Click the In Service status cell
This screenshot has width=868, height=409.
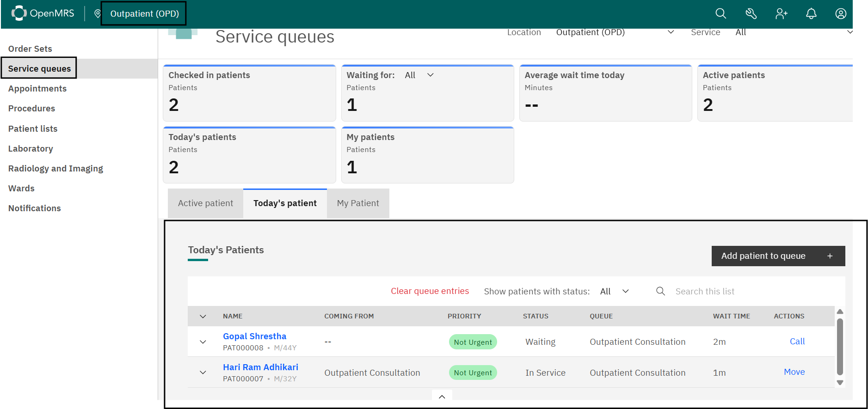click(x=545, y=372)
